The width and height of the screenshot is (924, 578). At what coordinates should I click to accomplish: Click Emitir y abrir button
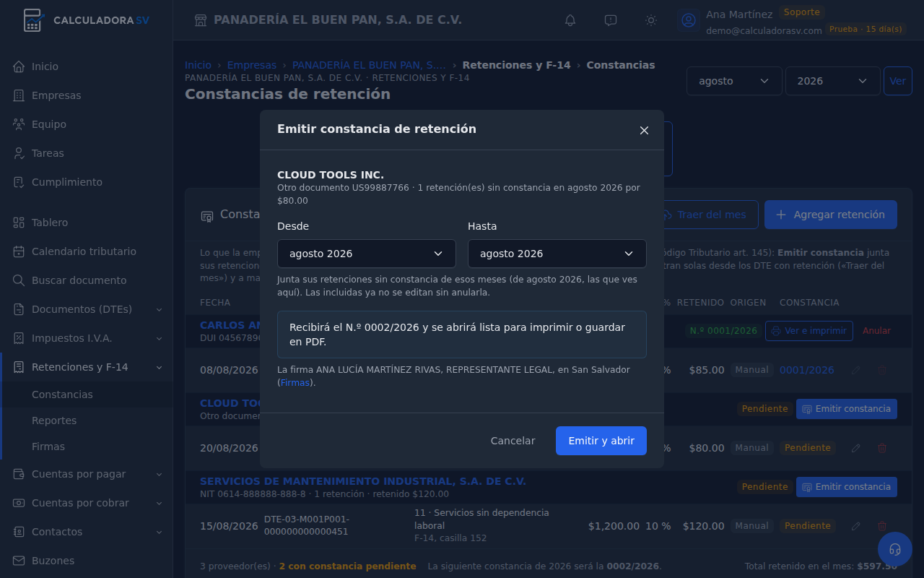[x=601, y=441]
